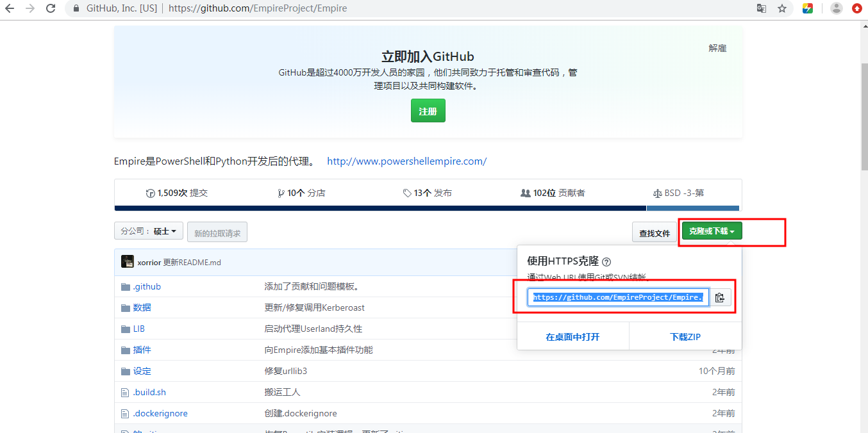Click the 10个月前 timestamp
Image resolution: width=868 pixels, height=433 pixels.
[717, 371]
